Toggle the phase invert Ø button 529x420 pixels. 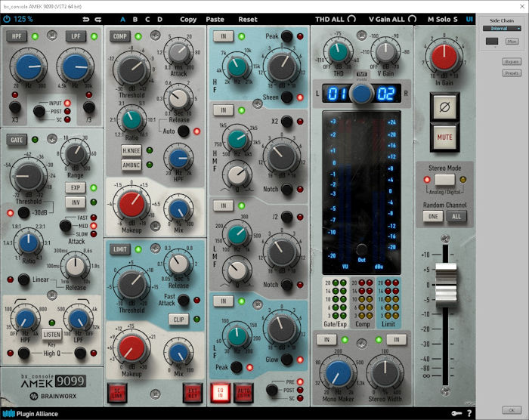tap(444, 107)
